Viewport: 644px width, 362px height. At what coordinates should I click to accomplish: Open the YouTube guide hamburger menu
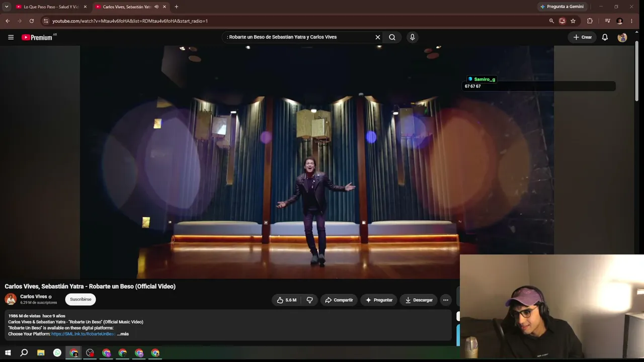pos(11,37)
